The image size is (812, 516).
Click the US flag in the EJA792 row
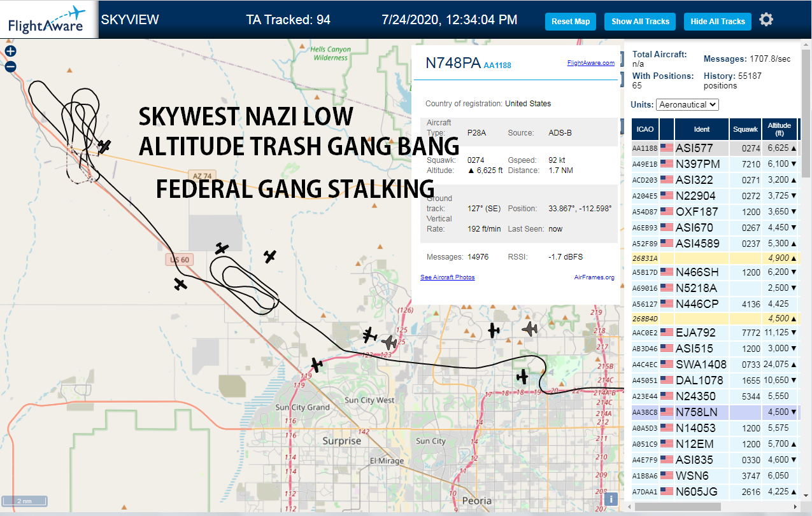tap(667, 333)
